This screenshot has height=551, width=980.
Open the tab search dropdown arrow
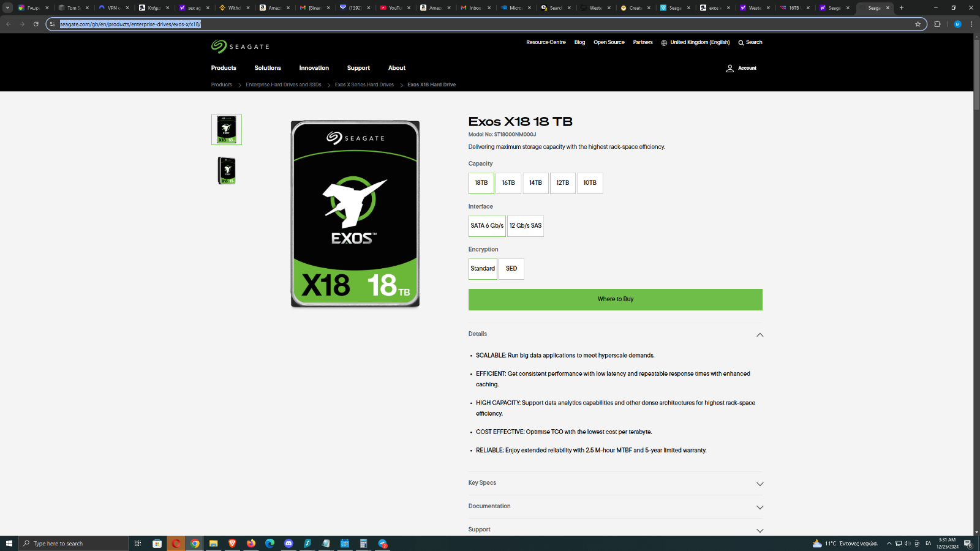7,8
